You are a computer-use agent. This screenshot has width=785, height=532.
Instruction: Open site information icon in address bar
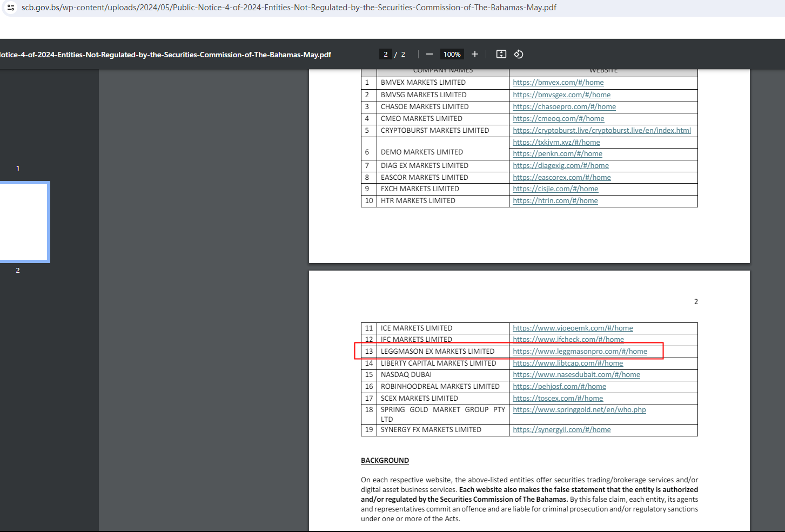pos(11,8)
